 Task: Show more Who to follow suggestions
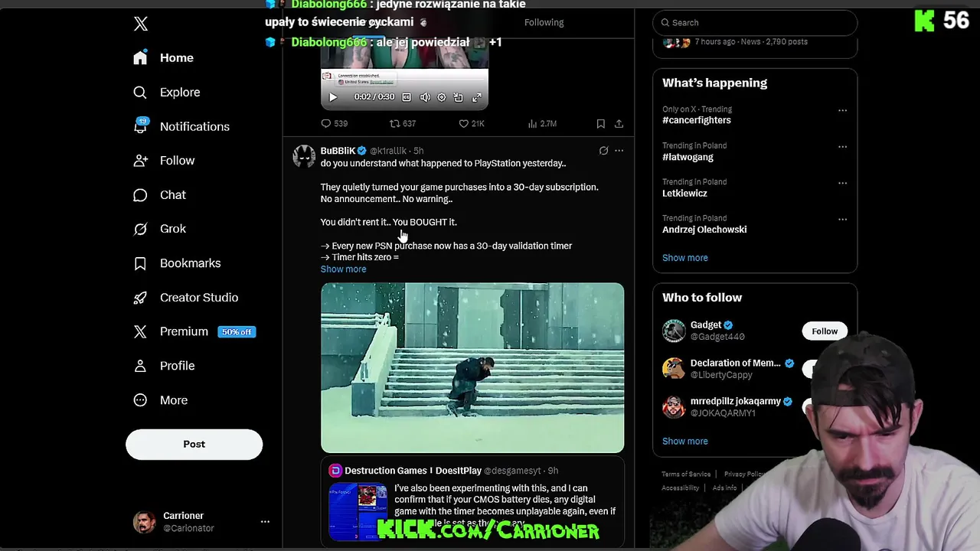pos(684,442)
